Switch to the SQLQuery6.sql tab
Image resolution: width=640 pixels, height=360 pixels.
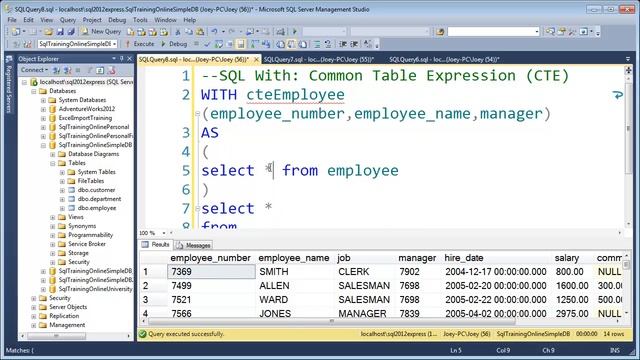coord(444,59)
